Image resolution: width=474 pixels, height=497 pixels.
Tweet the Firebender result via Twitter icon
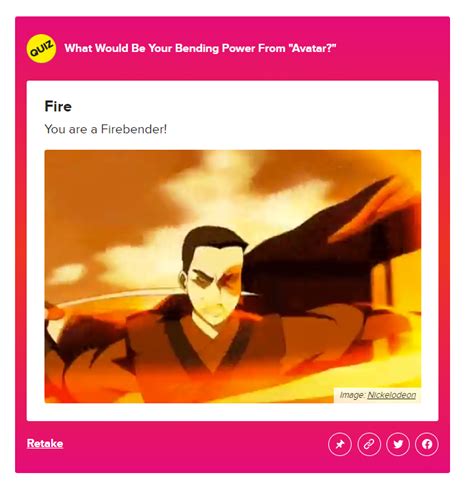click(x=398, y=444)
